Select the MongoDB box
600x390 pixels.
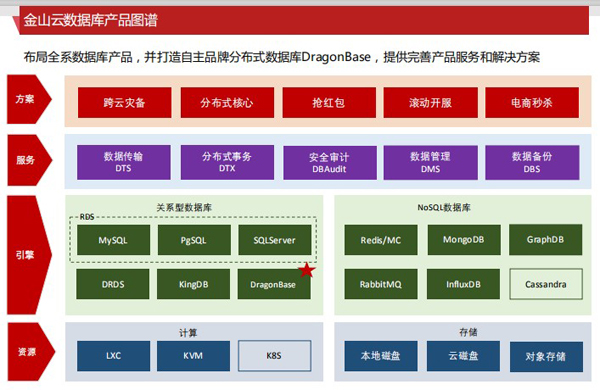464,240
